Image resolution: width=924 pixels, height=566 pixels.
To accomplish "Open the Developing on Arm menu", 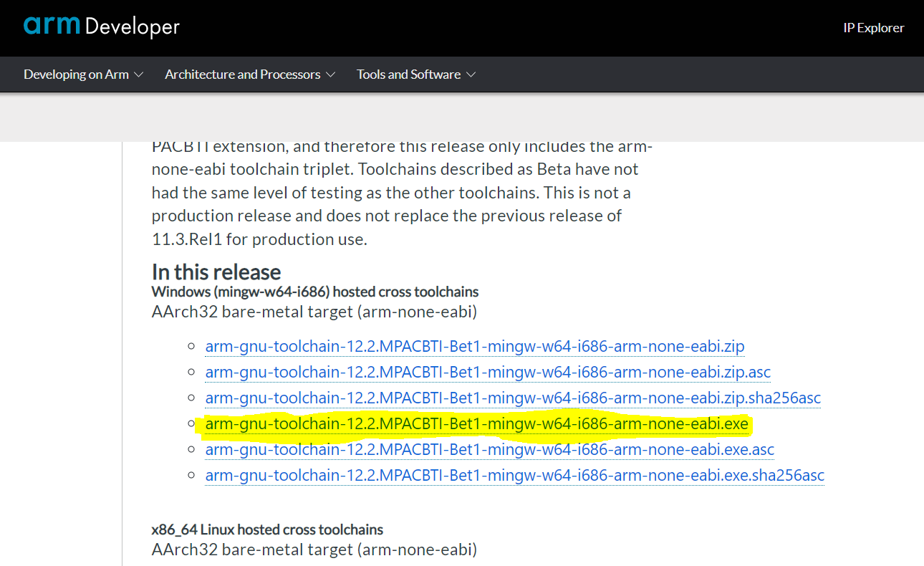I will tap(76, 74).
